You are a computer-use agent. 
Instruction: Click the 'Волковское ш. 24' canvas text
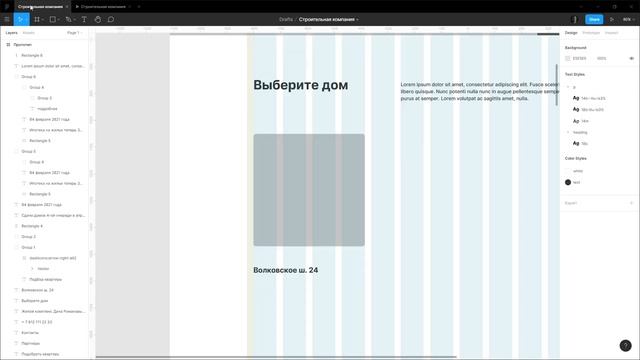286,270
